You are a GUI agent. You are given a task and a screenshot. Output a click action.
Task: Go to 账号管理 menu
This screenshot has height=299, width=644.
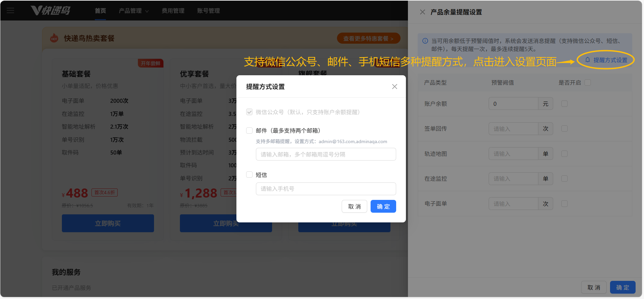tap(208, 11)
